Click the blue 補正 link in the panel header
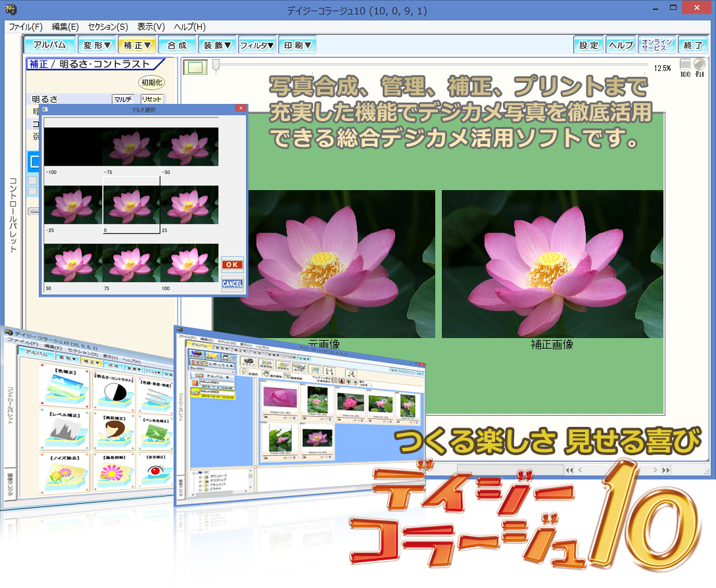The height and width of the screenshot is (588, 716). pyautogui.click(x=38, y=64)
